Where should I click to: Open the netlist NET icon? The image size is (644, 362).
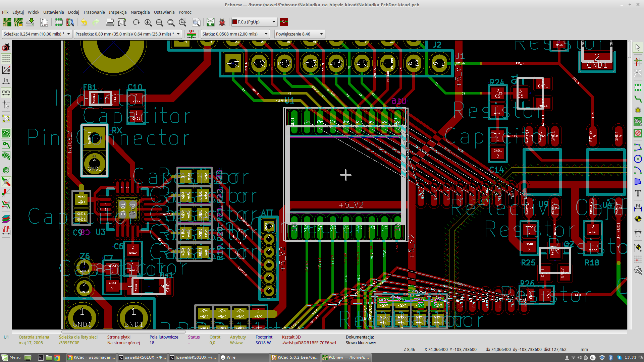point(210,22)
